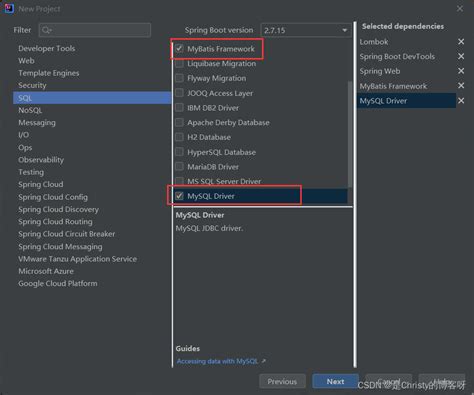Remove MyBatis Framework from selected list
The width and height of the screenshot is (474, 395).
[461, 86]
